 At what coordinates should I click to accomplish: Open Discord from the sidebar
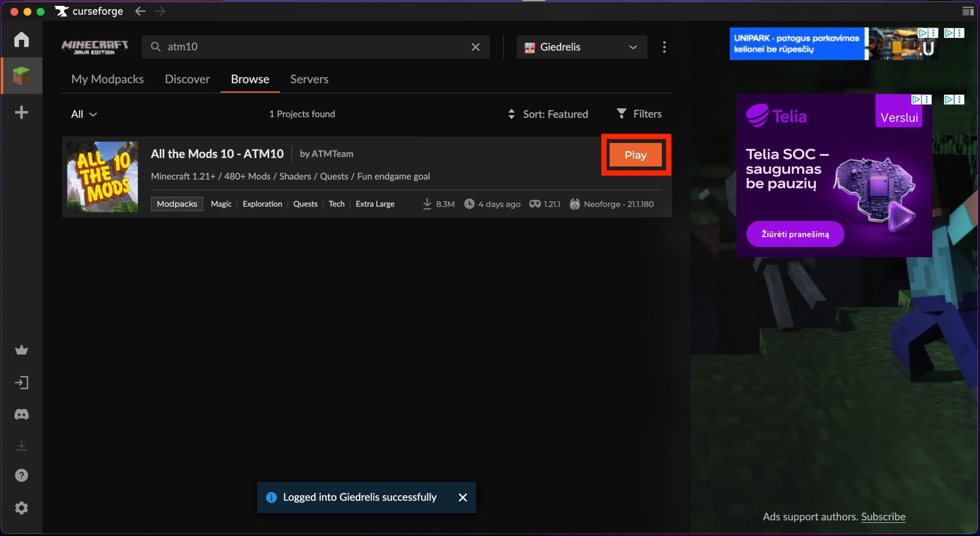21,414
